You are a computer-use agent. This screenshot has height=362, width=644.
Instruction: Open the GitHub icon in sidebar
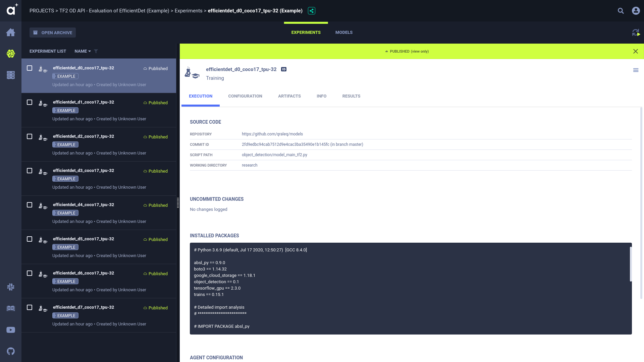[x=11, y=351]
